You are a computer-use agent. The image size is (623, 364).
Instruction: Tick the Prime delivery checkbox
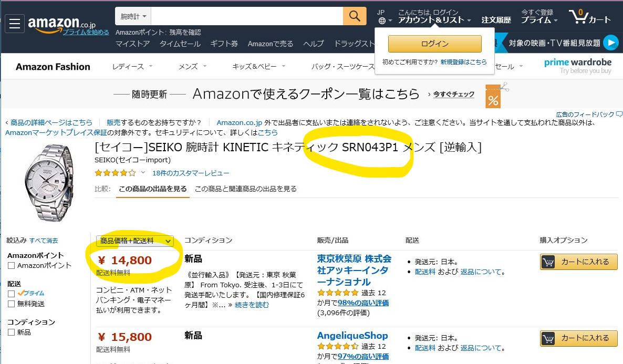(x=12, y=294)
